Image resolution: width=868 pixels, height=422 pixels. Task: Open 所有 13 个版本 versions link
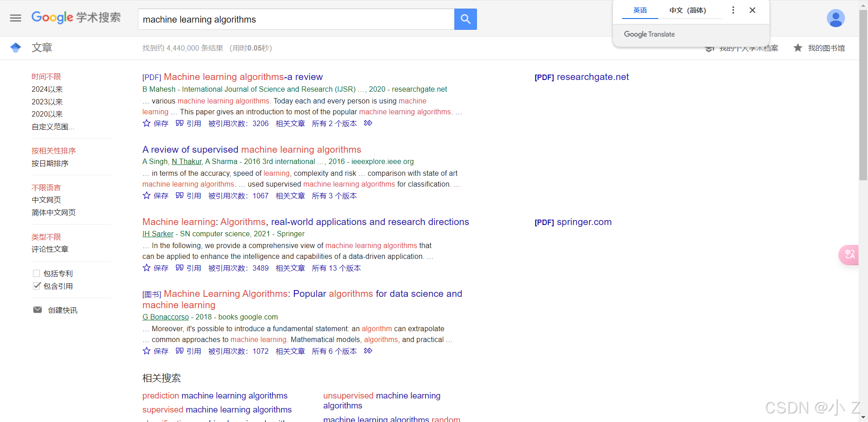click(336, 268)
